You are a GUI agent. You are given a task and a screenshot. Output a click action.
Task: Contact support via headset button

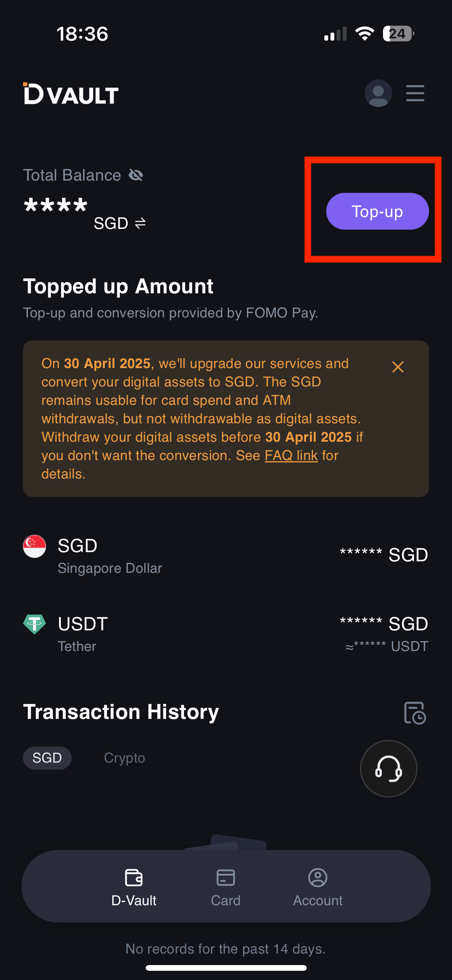[x=388, y=768]
